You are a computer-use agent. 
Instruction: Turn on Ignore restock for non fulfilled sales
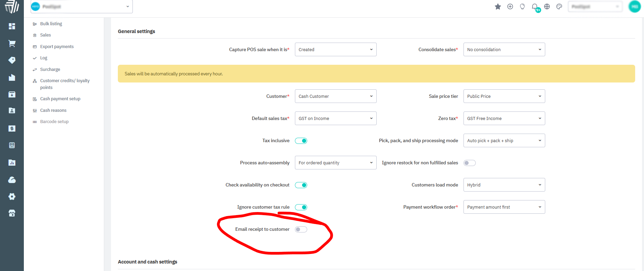pos(469,163)
